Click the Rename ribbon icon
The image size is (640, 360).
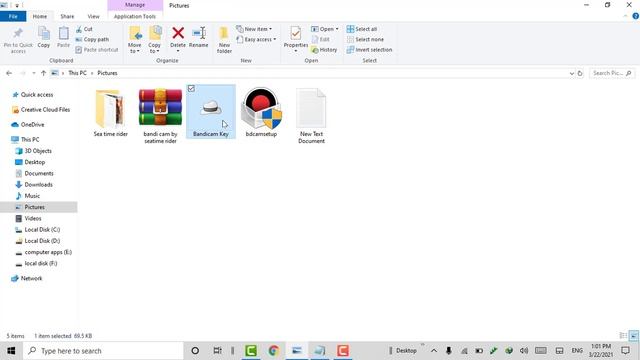pyautogui.click(x=199, y=33)
